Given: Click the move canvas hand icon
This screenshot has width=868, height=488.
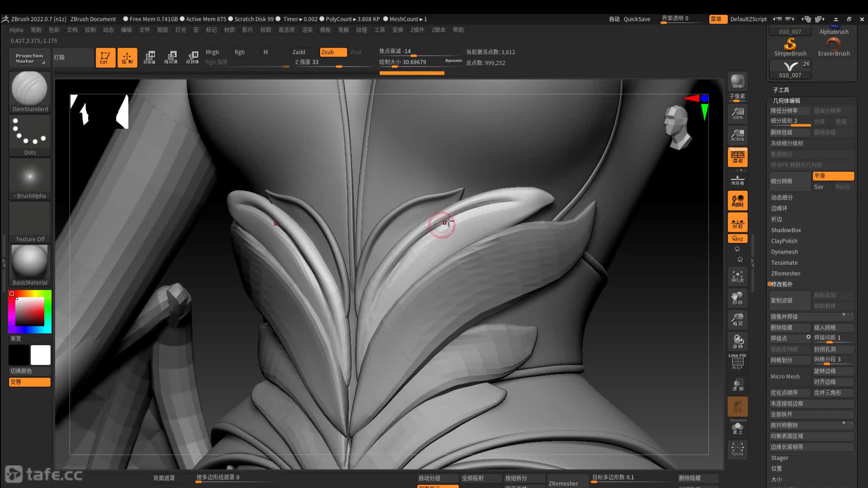Looking at the screenshot, I should [737, 298].
